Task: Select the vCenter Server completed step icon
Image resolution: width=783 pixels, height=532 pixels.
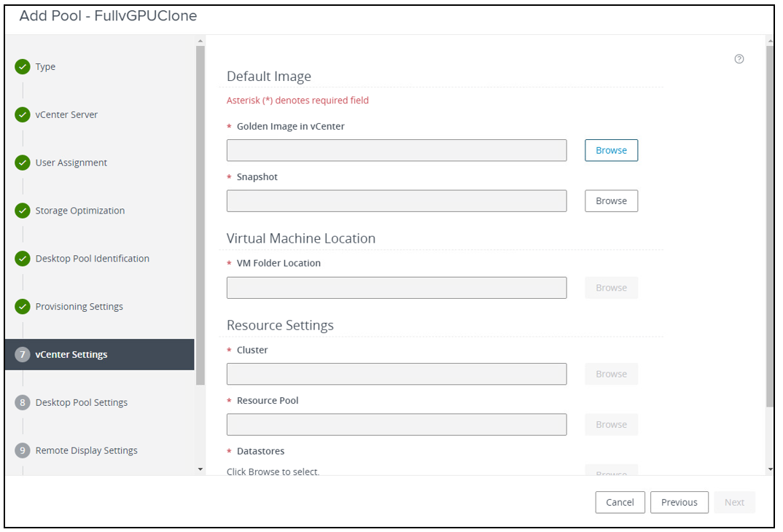Action: pos(21,114)
